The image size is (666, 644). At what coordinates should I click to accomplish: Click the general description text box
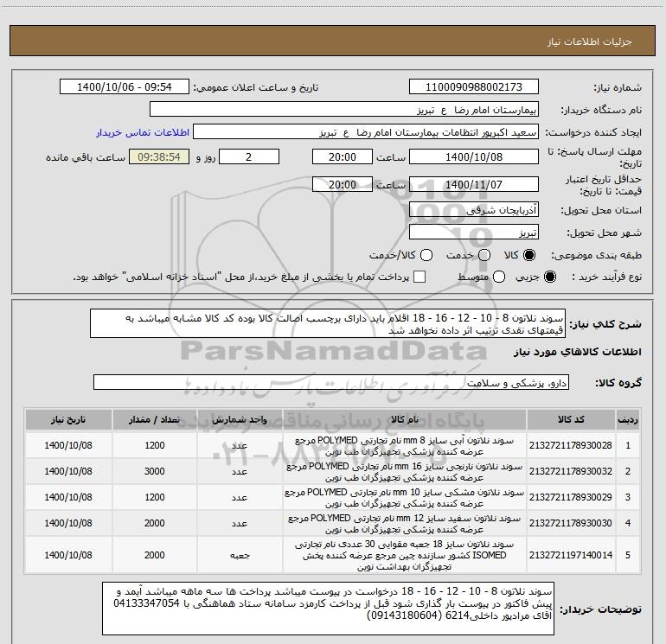tap(328, 323)
